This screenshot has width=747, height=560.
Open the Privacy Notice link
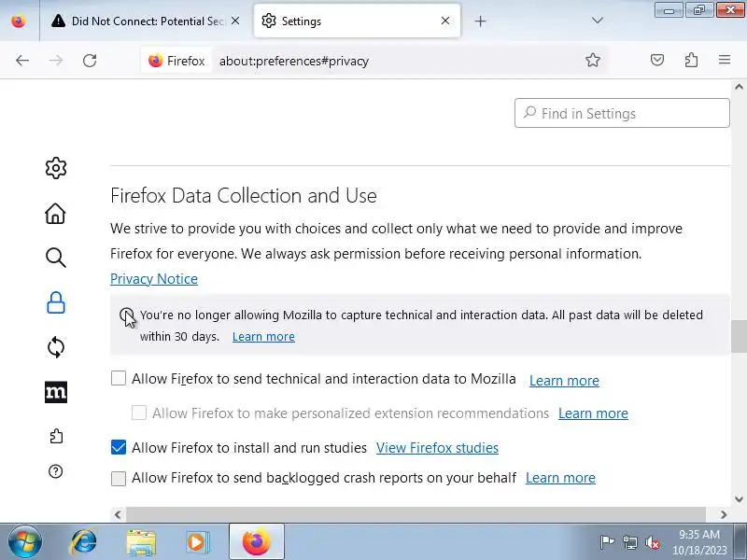click(154, 279)
